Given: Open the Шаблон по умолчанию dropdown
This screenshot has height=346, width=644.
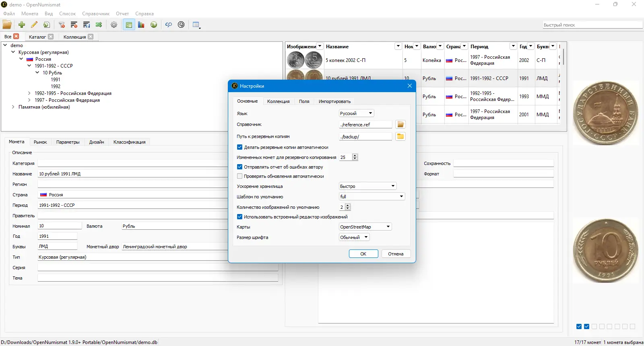Looking at the screenshot, I should coord(372,197).
